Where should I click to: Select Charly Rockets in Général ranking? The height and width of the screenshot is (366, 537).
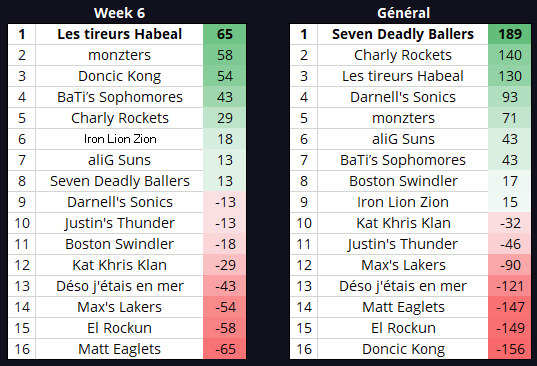(403, 55)
